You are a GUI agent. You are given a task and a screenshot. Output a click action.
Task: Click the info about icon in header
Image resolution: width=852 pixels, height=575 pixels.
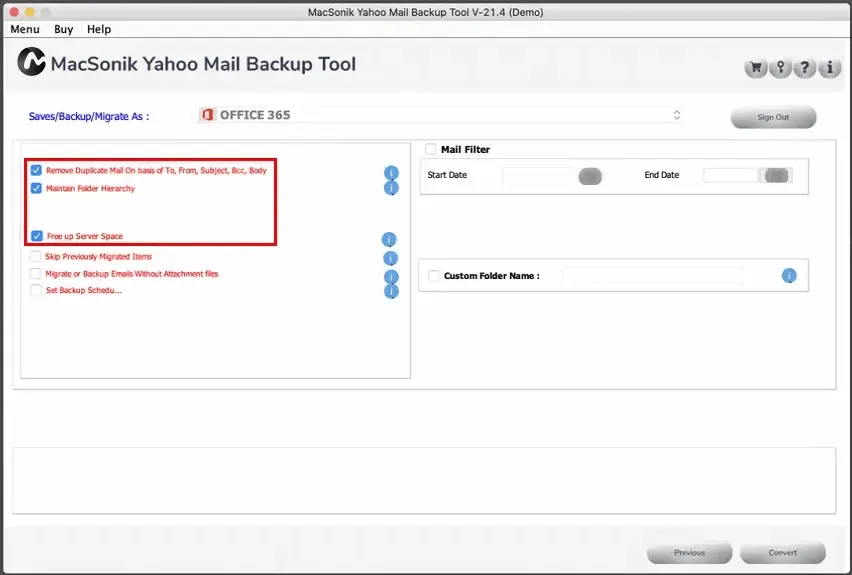830,68
